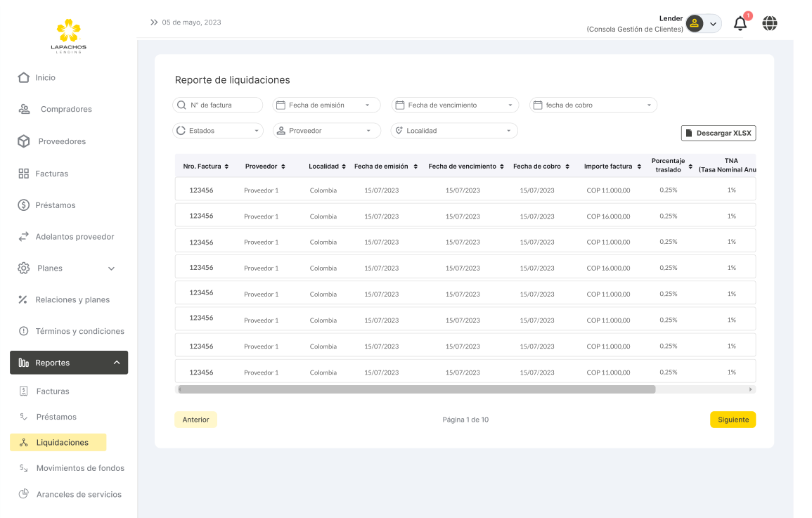Click the double-chevron sidebar collapse icon
The width and height of the screenshot is (812, 518).
point(154,22)
